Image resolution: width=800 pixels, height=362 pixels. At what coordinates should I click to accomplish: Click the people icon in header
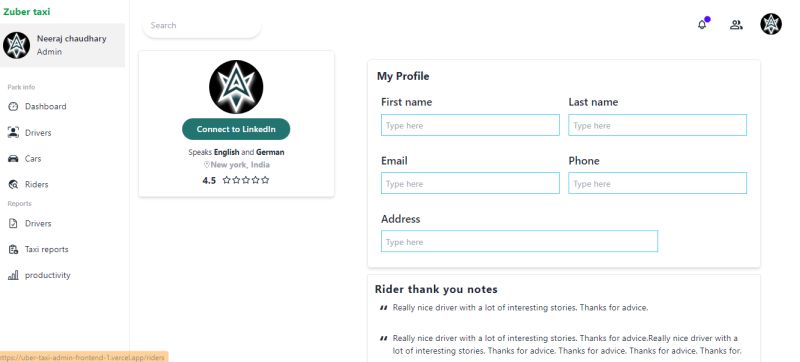tap(736, 24)
